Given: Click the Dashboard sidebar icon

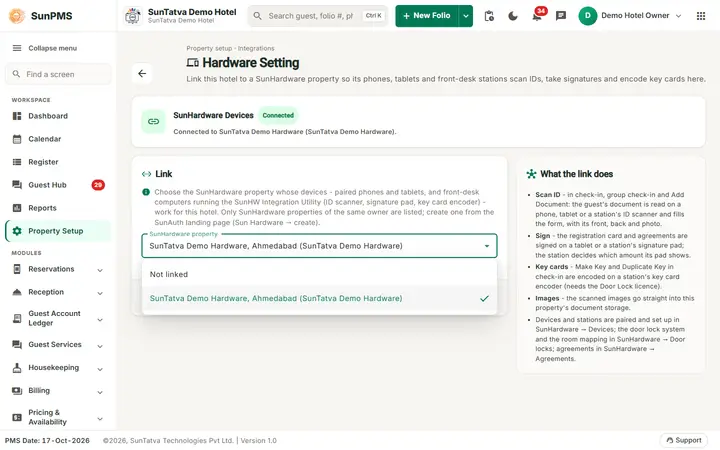Looking at the screenshot, I should 17,116.
